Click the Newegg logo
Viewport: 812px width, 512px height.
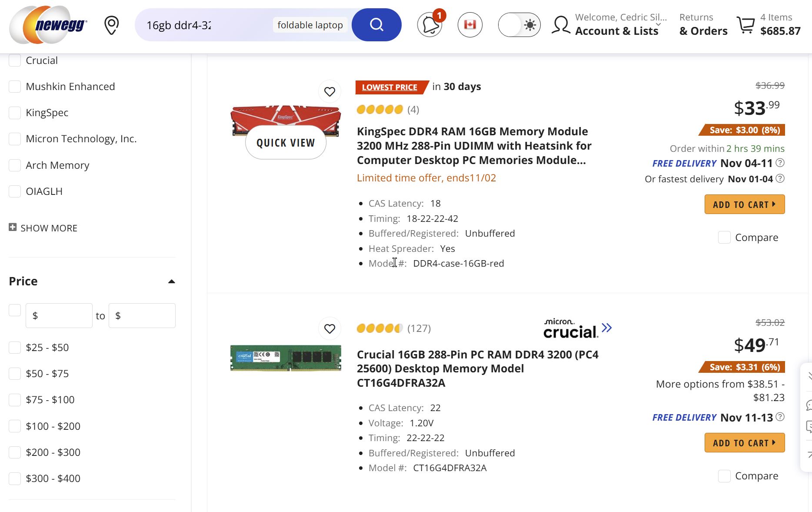click(49, 25)
